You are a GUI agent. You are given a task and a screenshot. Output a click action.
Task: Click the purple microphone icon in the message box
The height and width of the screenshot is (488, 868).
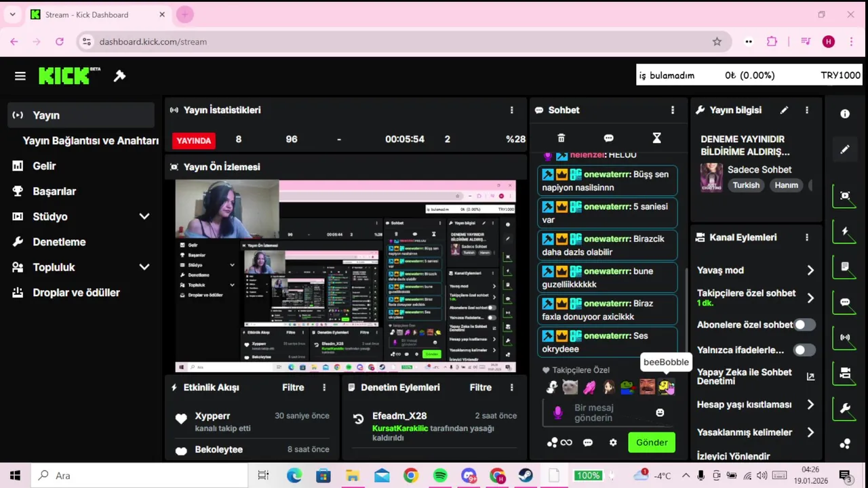coord(558,413)
